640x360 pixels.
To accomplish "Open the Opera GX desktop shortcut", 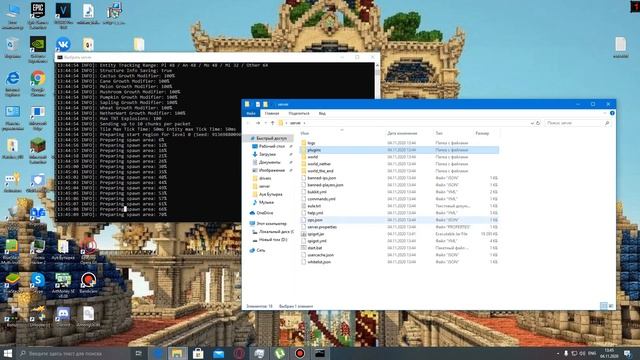I will (x=88, y=251).
